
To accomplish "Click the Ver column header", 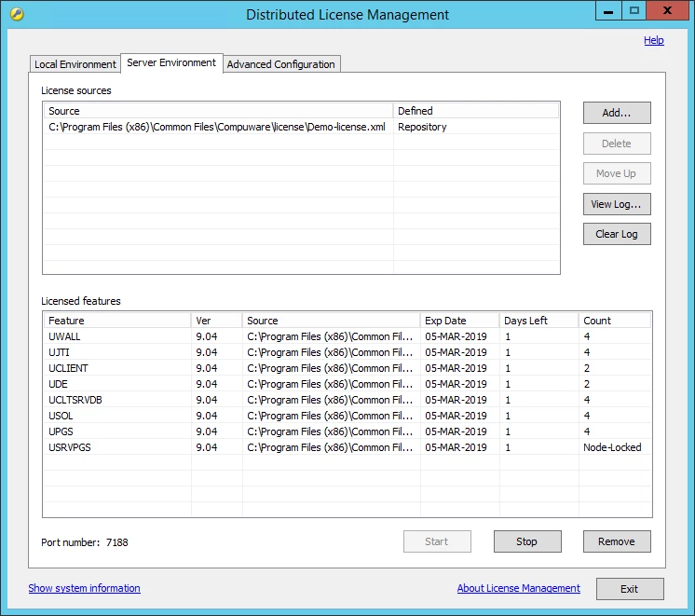I will pyautogui.click(x=217, y=321).
